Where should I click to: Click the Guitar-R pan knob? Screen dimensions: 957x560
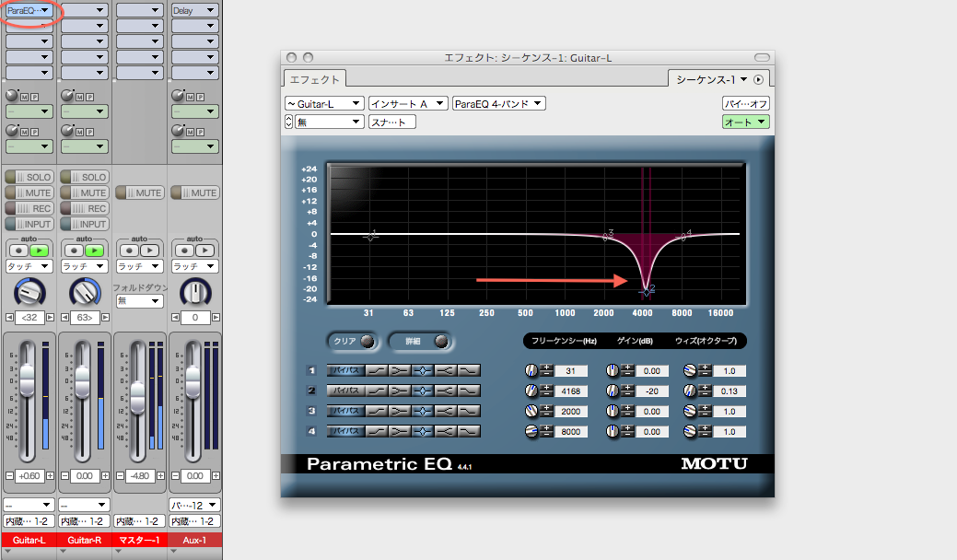(x=85, y=292)
